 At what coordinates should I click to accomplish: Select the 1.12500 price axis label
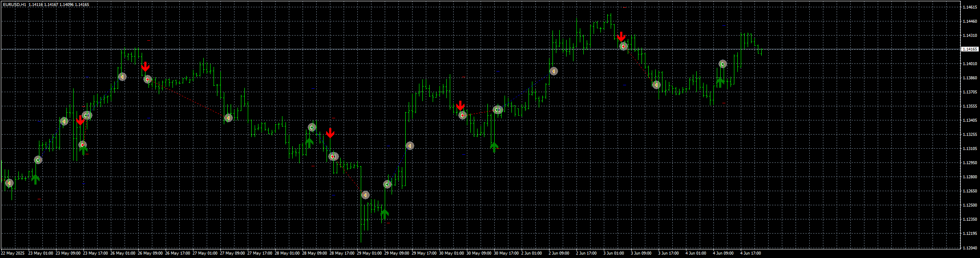pos(969,205)
